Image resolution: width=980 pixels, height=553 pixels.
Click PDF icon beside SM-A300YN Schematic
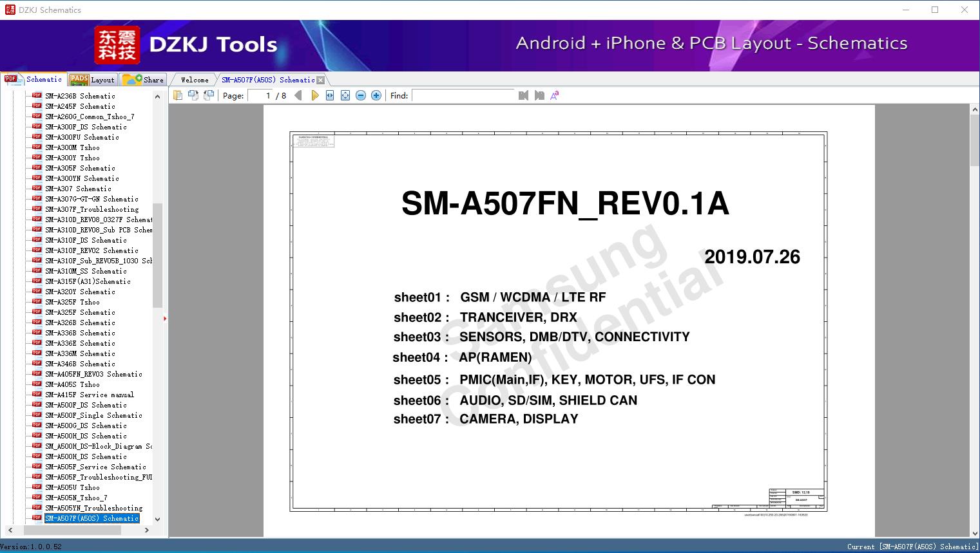pos(37,178)
